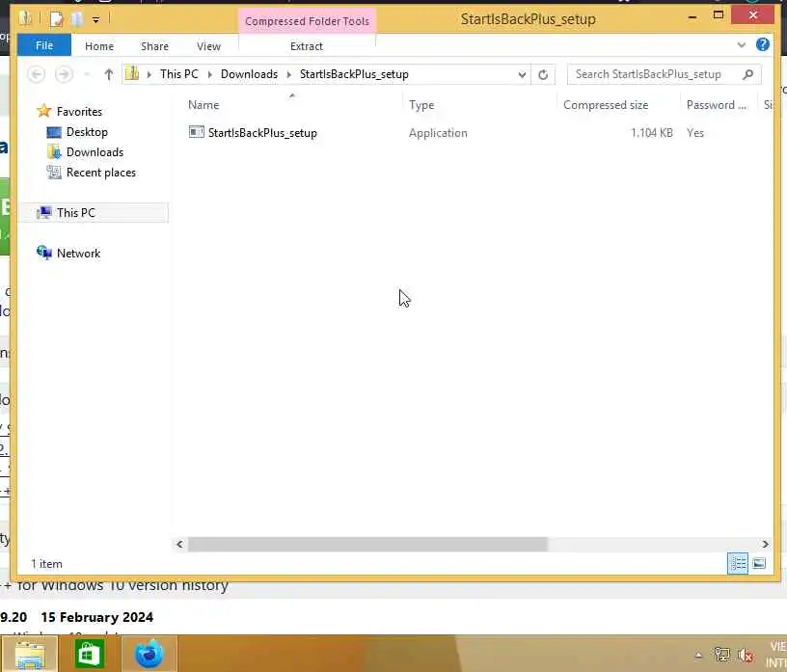The height and width of the screenshot is (672, 787).
Task: Go up one folder level
Action: pos(109,74)
